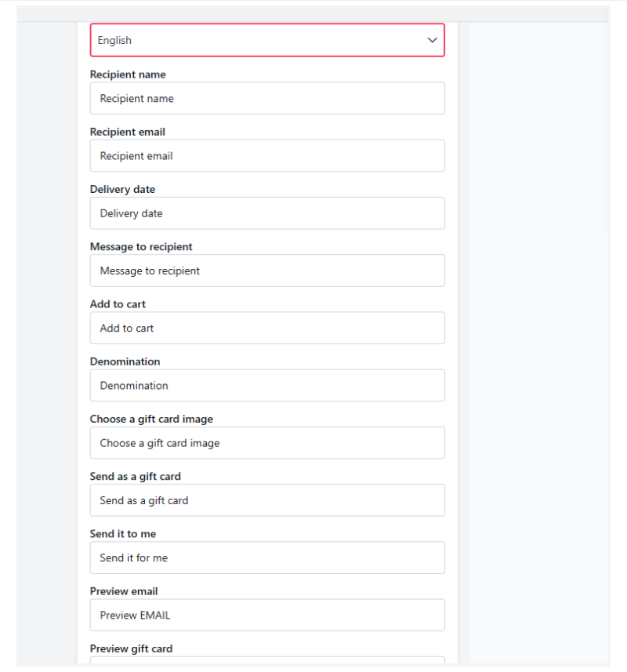Viewport: 627px width, 672px height.
Task: Open the English language dropdown
Action: [266, 40]
